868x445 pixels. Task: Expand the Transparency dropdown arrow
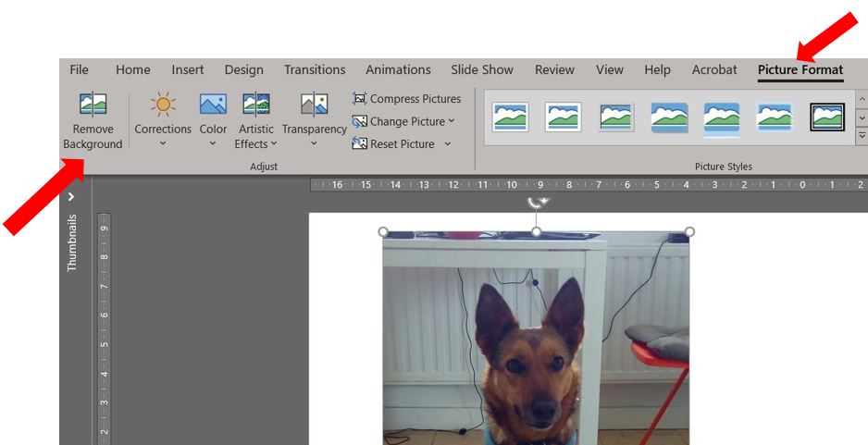314,144
